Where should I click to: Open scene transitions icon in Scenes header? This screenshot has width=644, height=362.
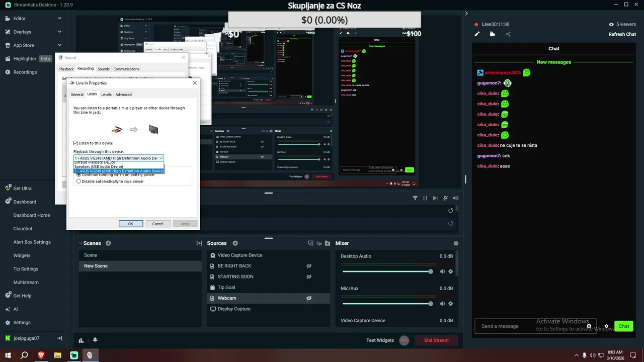pyautogui.click(x=199, y=243)
